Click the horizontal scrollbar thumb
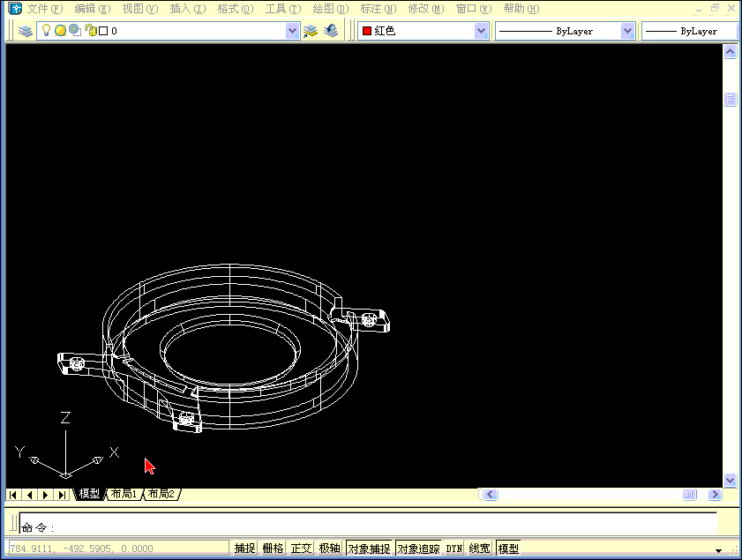 (x=689, y=494)
